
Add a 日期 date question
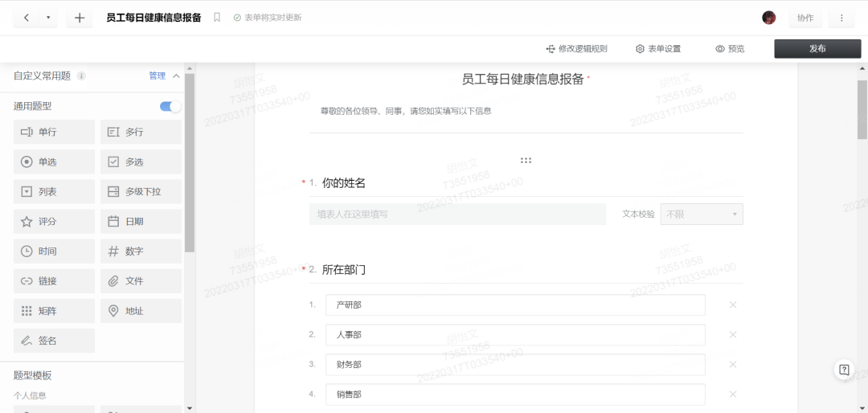click(x=141, y=222)
